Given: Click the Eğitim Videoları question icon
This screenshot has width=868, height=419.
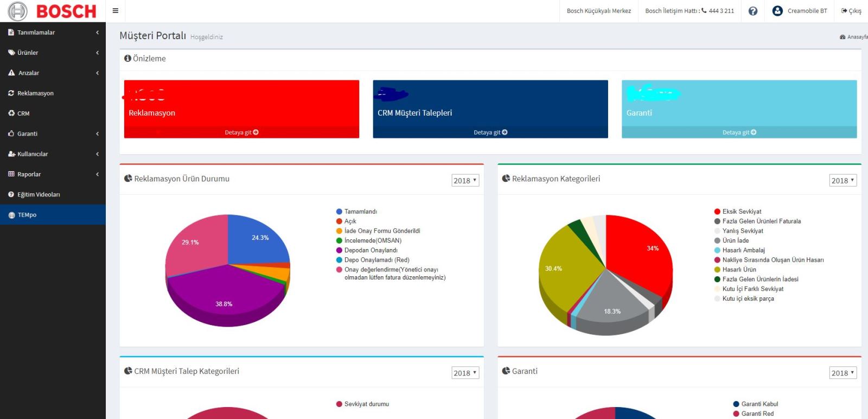Looking at the screenshot, I should click(11, 194).
